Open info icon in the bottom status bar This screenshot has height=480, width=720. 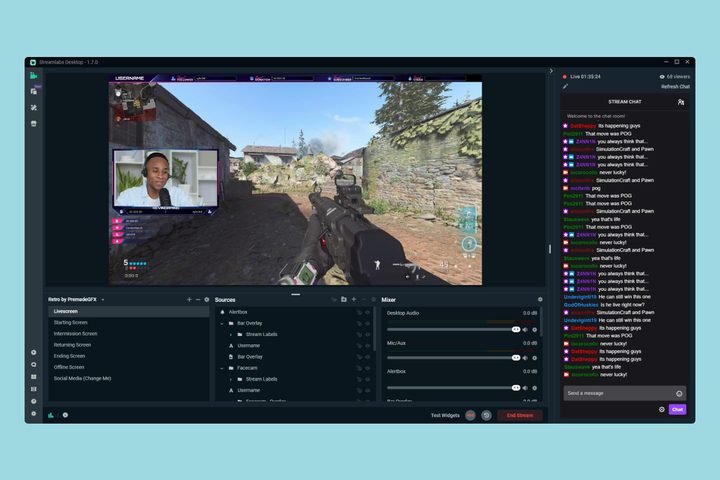click(65, 415)
